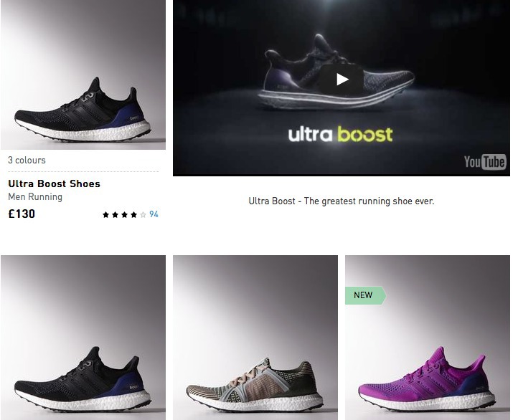Open the beige knit shoe image
Image resolution: width=513 pixels, height=420 pixels.
click(x=255, y=338)
